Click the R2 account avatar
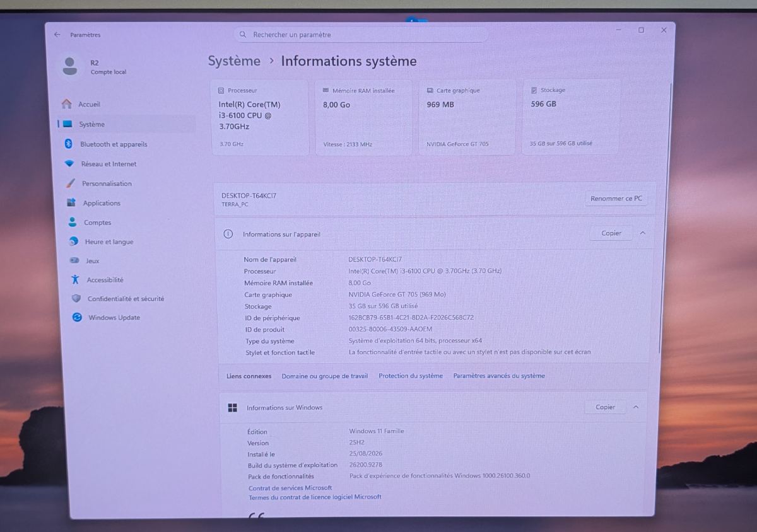 coord(70,66)
